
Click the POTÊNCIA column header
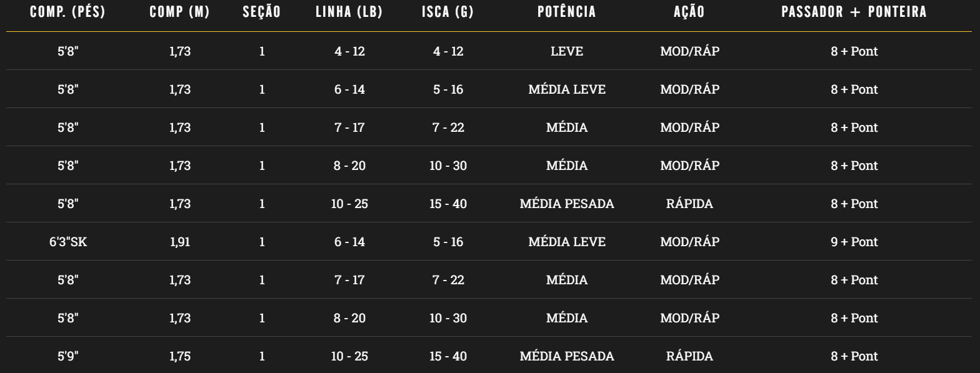(x=567, y=12)
